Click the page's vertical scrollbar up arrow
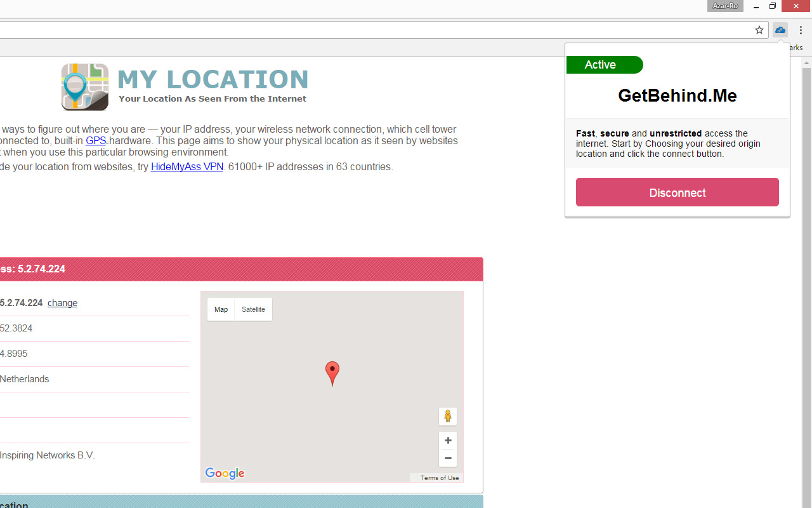This screenshot has height=508, width=812. tap(807, 63)
